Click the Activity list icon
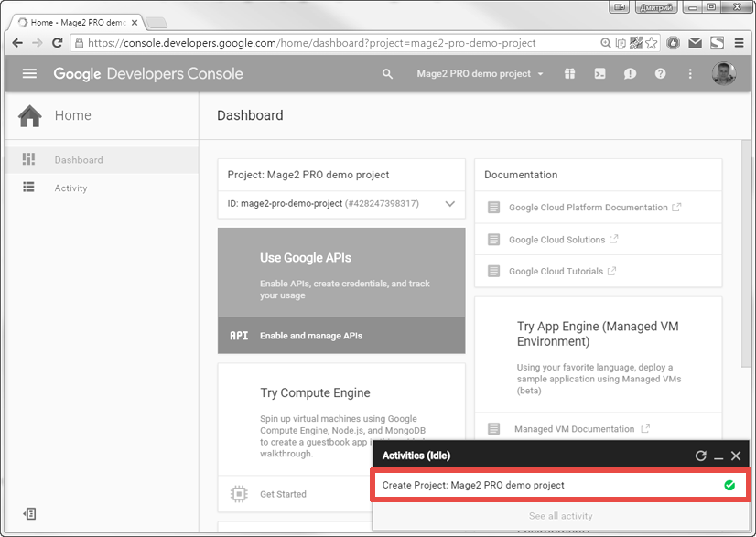The width and height of the screenshot is (756, 537). pyautogui.click(x=29, y=187)
